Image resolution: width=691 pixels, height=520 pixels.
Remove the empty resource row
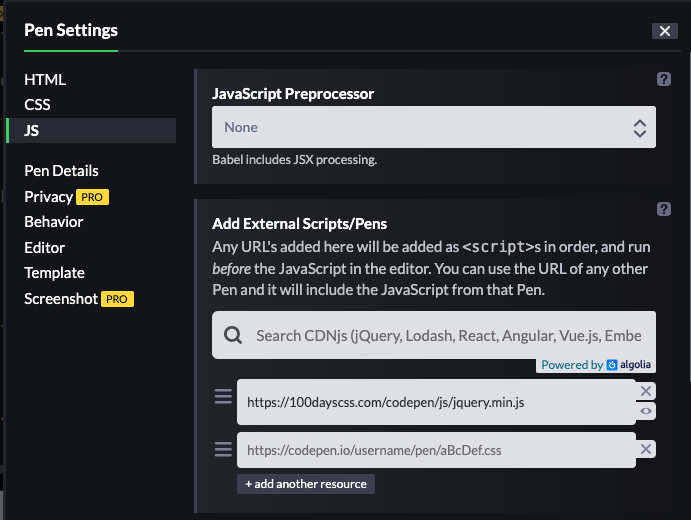pyautogui.click(x=647, y=449)
